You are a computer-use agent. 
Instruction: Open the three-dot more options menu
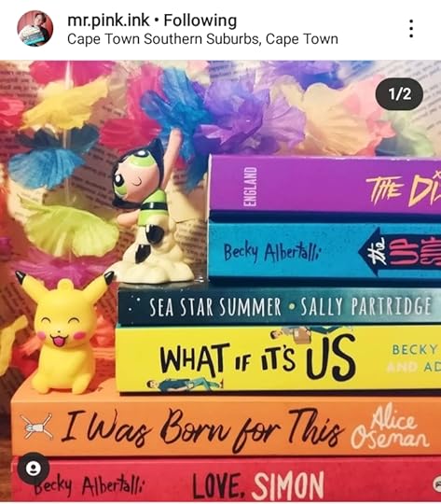tap(411, 29)
